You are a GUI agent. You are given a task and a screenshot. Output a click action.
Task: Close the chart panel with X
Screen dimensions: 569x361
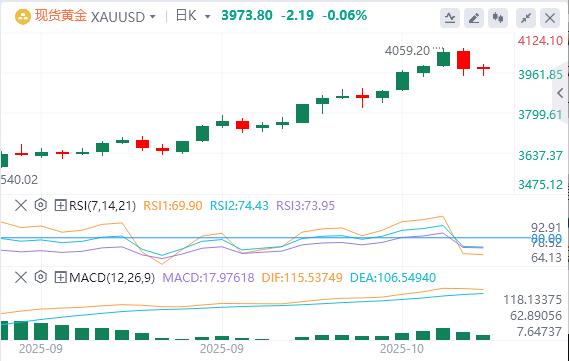[x=550, y=18]
